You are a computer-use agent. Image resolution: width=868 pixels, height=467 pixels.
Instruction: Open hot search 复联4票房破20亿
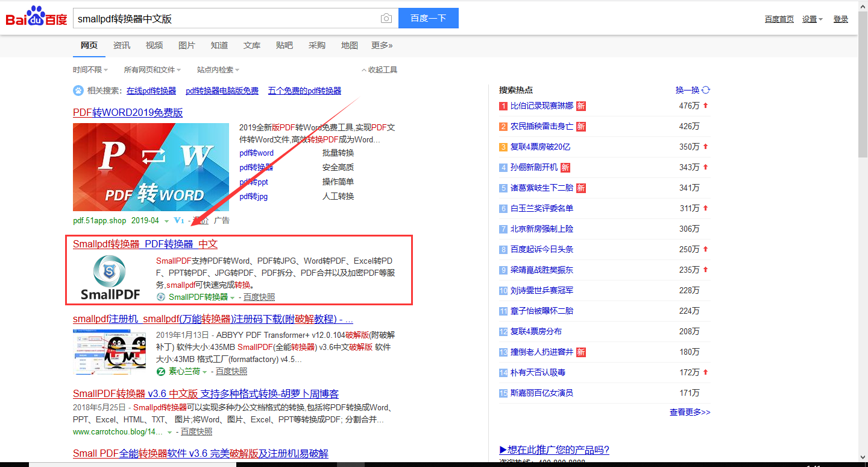[540, 147]
